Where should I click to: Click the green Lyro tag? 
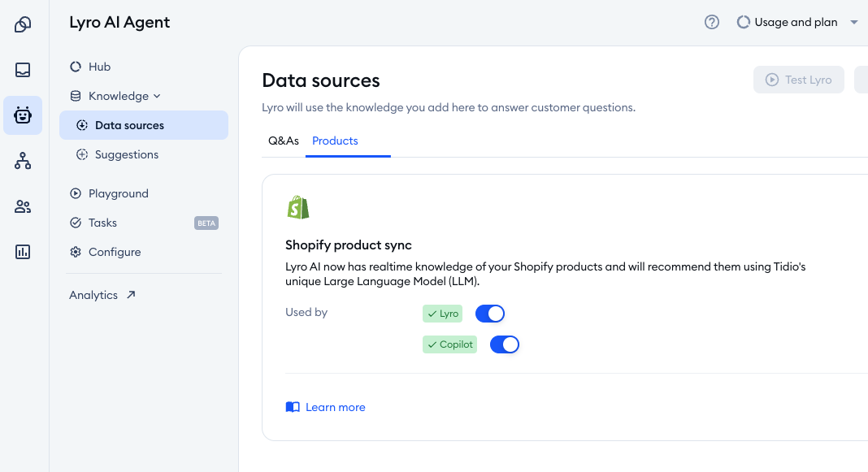point(442,314)
